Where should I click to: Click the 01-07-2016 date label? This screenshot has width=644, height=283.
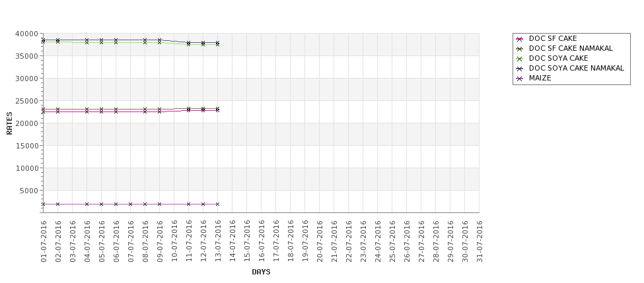coord(44,241)
